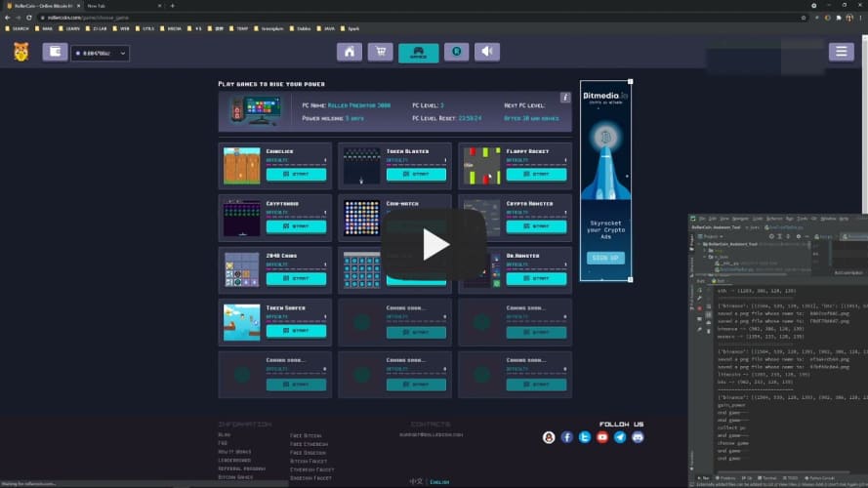Select the Games controller nav button
Image resolution: width=868 pixels, height=488 pixels.
coord(419,53)
